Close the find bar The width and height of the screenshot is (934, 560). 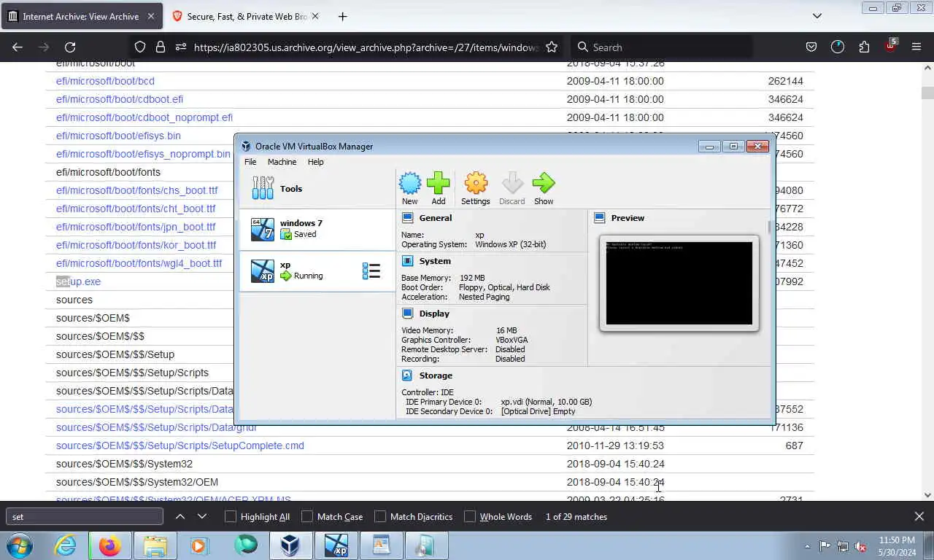click(x=919, y=516)
